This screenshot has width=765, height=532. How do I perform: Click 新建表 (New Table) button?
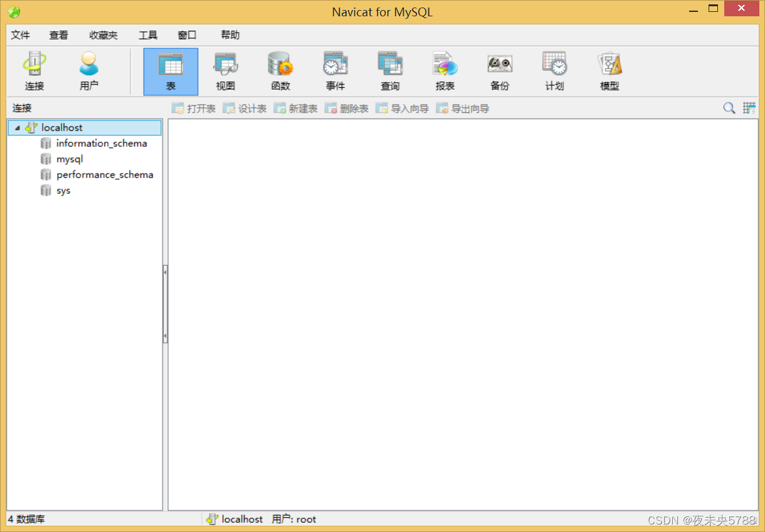tap(295, 108)
